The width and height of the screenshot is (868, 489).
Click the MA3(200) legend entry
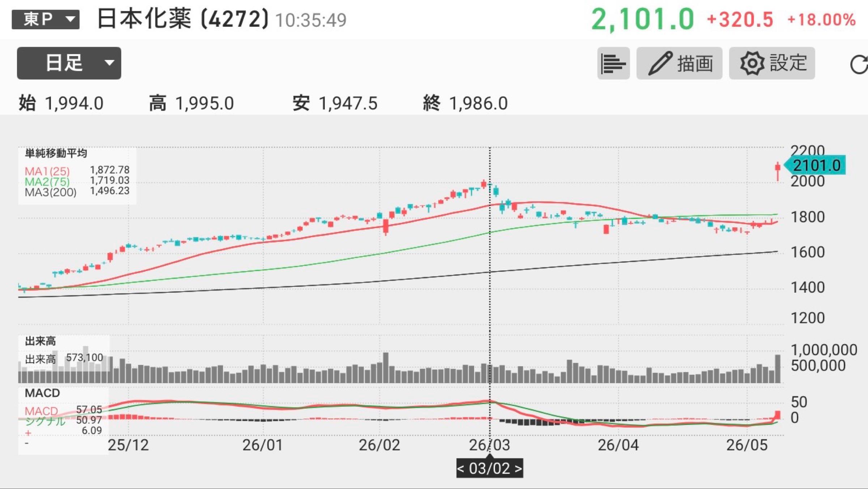(x=51, y=192)
